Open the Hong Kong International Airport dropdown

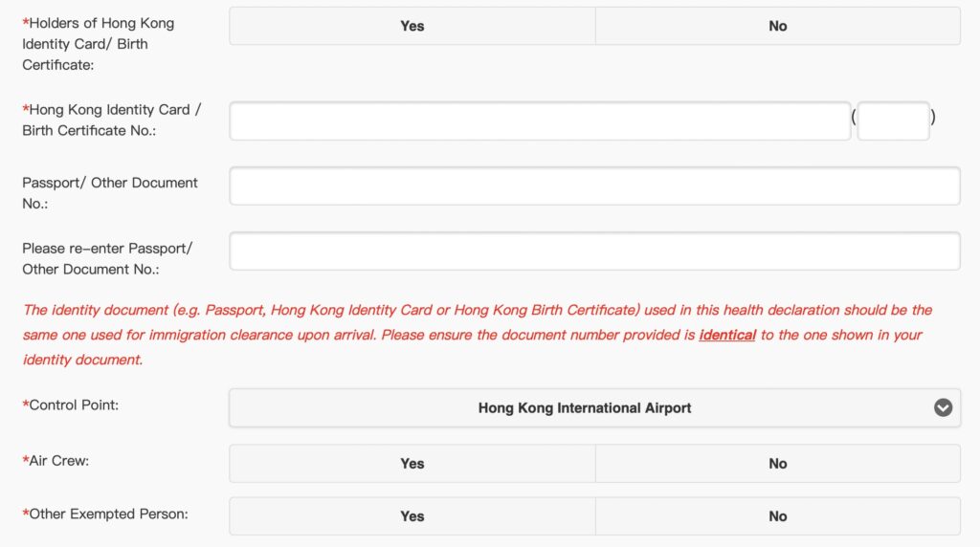pos(584,407)
